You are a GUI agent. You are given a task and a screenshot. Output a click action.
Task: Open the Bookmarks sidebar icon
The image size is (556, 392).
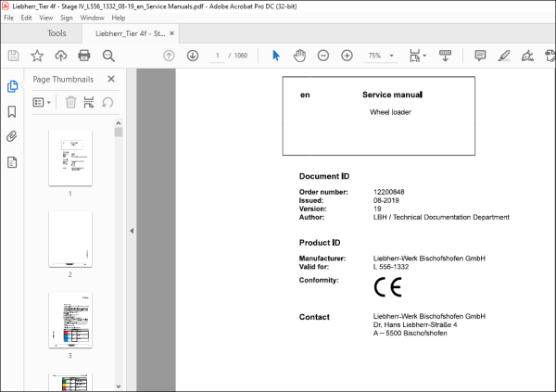(12, 111)
